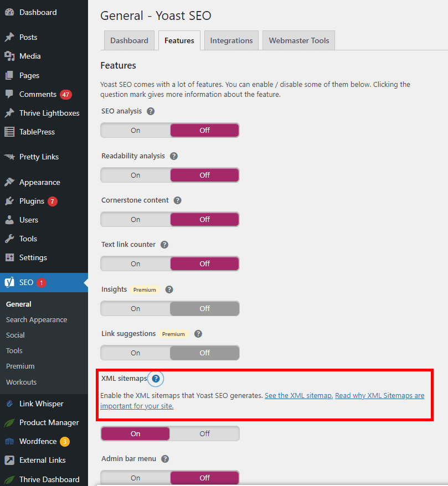
Task: Click the Features section heading
Action: pos(118,66)
